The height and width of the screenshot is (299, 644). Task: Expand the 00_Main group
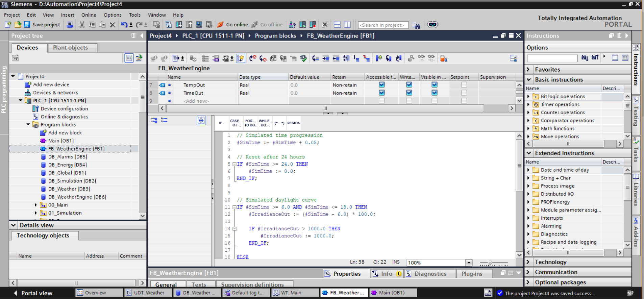36,205
